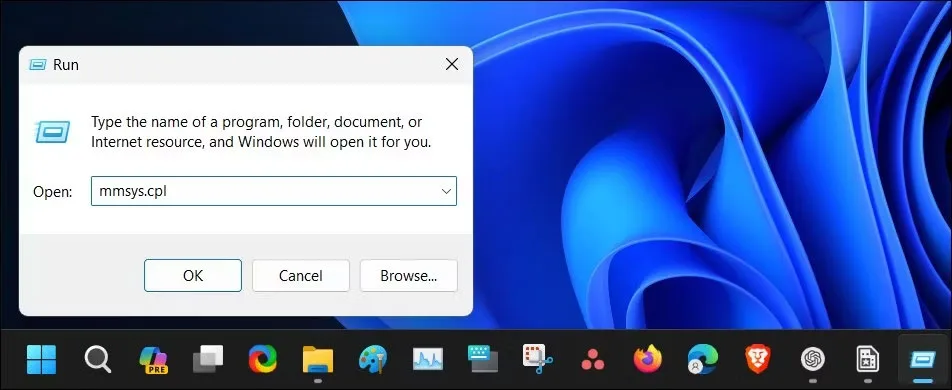Launch Snipping Tool from taskbar
The width and height of the screenshot is (952, 390).
point(537,359)
